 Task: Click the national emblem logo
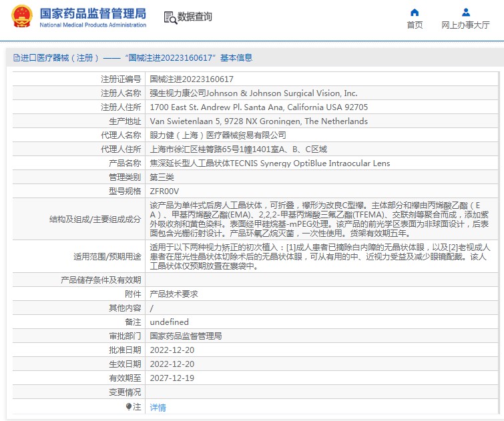point(21,17)
